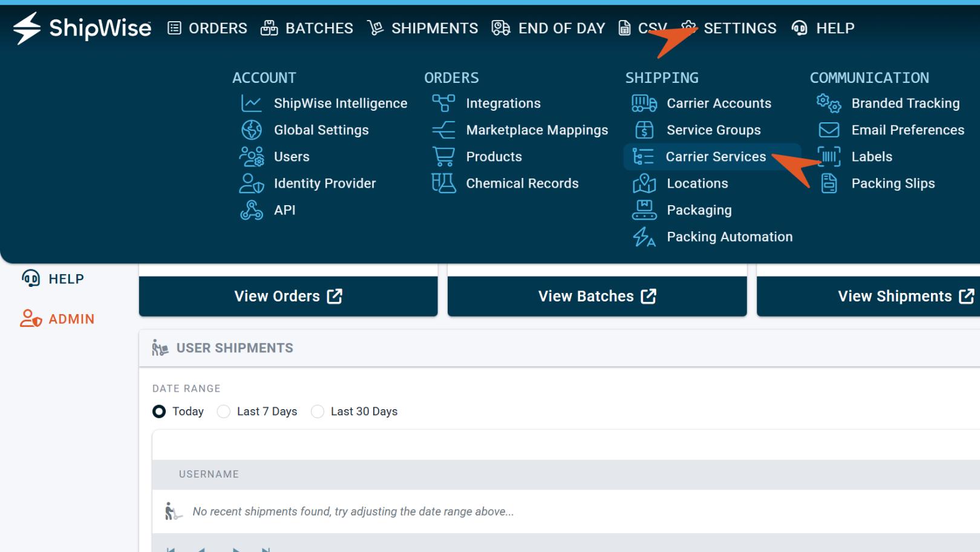Click the ShipWise logo
Image resolution: width=980 pixels, height=552 pixels.
[x=82, y=28]
